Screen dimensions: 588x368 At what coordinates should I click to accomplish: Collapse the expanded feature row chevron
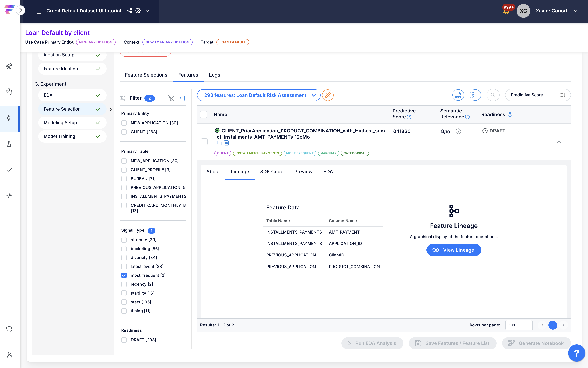coord(559,142)
